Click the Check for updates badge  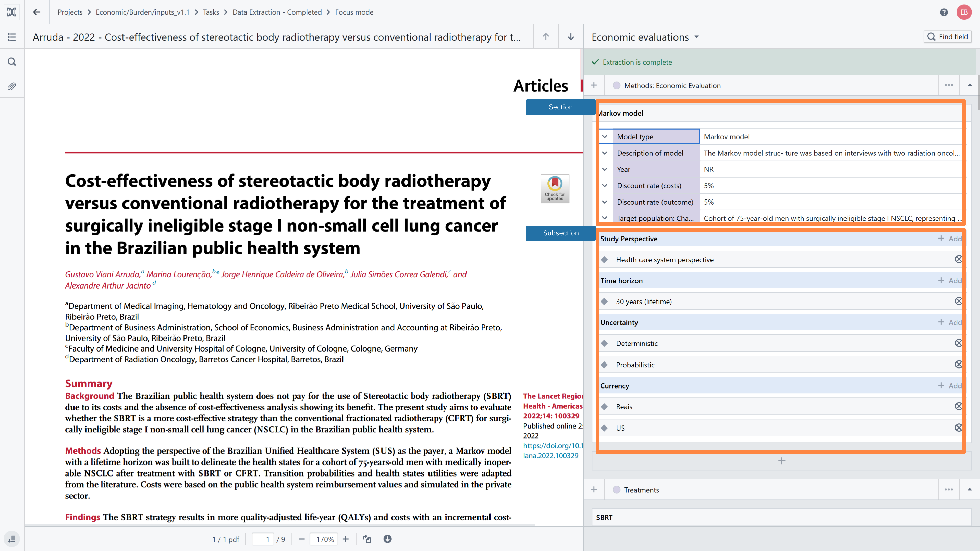[555, 189]
